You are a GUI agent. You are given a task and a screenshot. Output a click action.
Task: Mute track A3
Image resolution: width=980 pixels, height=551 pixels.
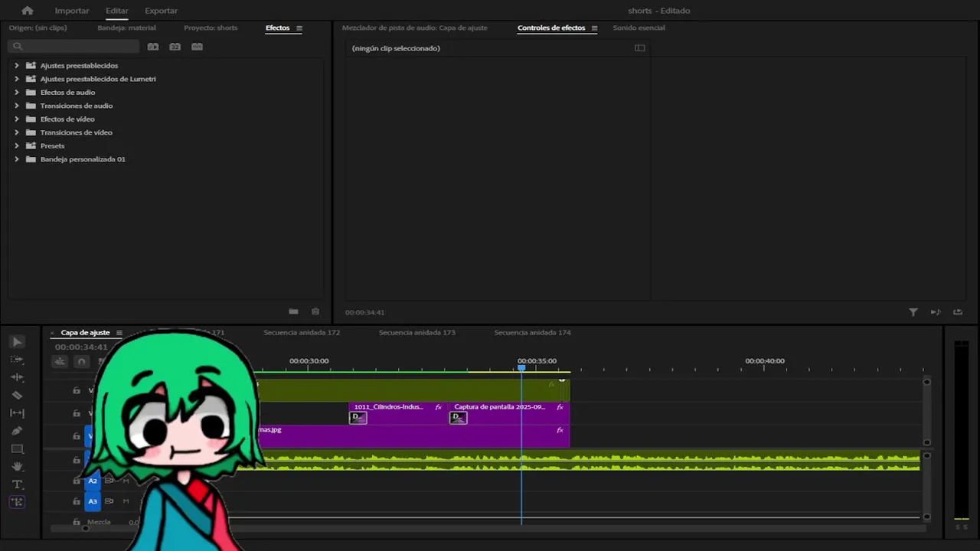coord(126,501)
